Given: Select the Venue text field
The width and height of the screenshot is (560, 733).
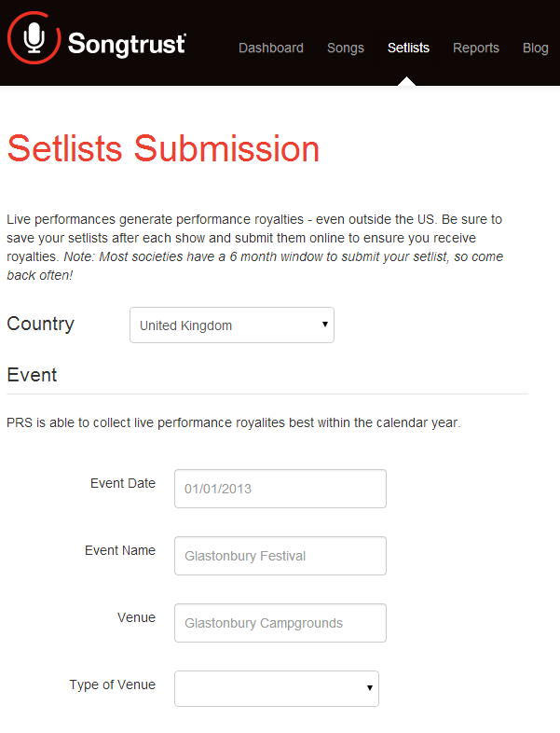Looking at the screenshot, I should click(280, 623).
